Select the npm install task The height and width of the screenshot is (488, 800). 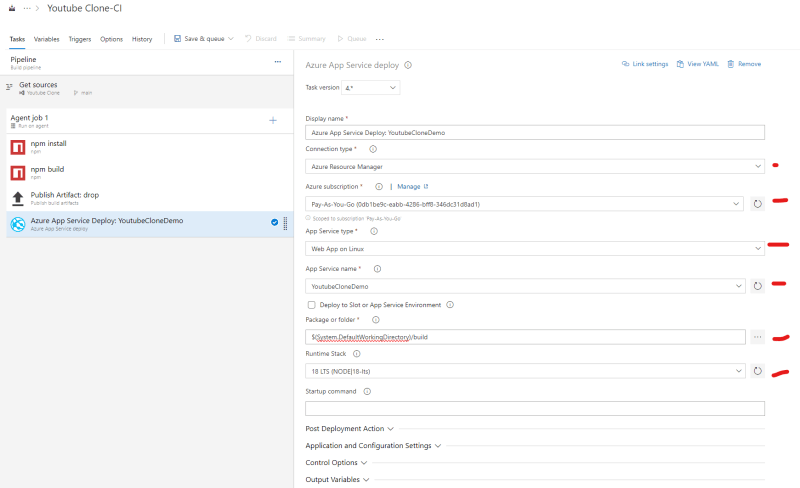point(149,147)
